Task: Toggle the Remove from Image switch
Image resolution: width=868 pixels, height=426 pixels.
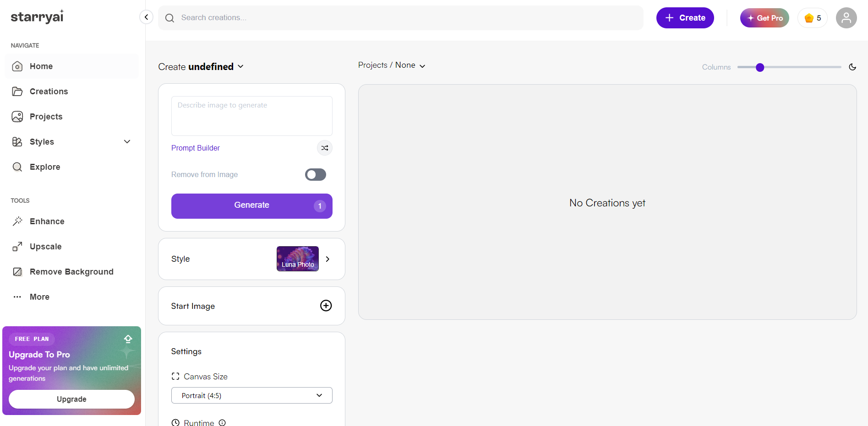Action: (316, 174)
